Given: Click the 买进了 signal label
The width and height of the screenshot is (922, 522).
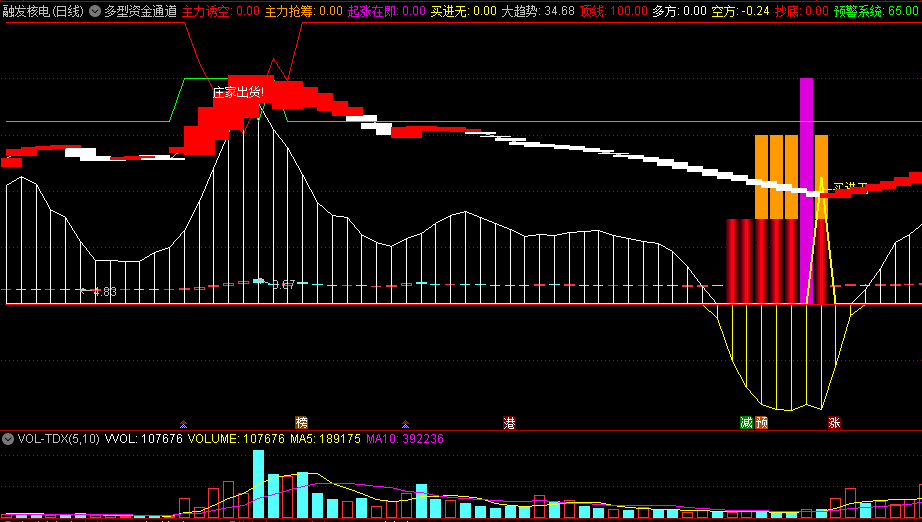Looking at the screenshot, I should click(x=850, y=188).
